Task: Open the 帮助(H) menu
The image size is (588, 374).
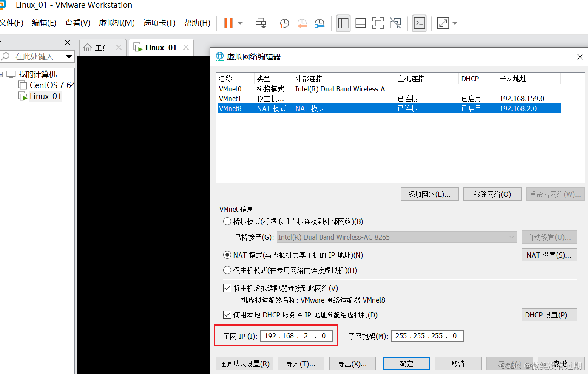Action: [197, 23]
